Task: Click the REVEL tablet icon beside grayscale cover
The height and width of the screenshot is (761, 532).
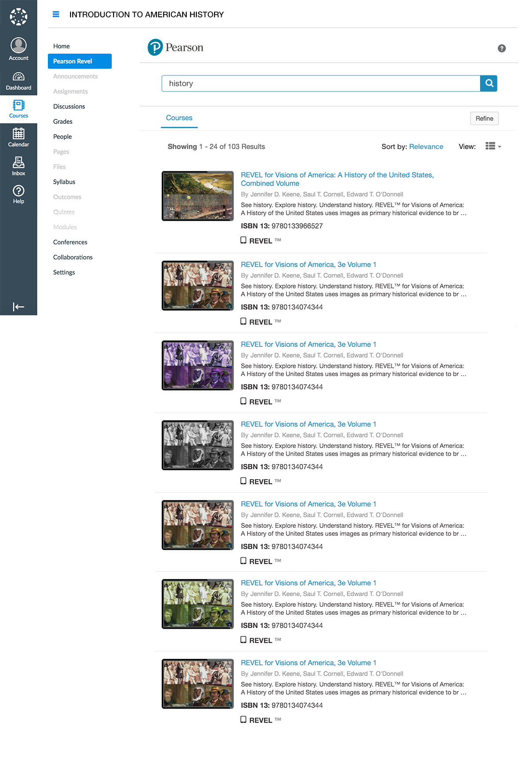Action: click(x=243, y=481)
